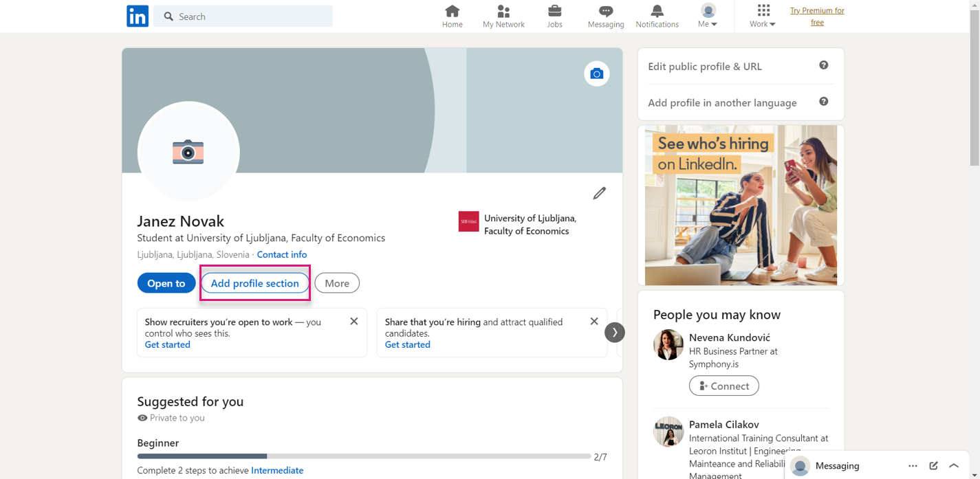Open Contact info link
980x479 pixels.
pyautogui.click(x=282, y=254)
